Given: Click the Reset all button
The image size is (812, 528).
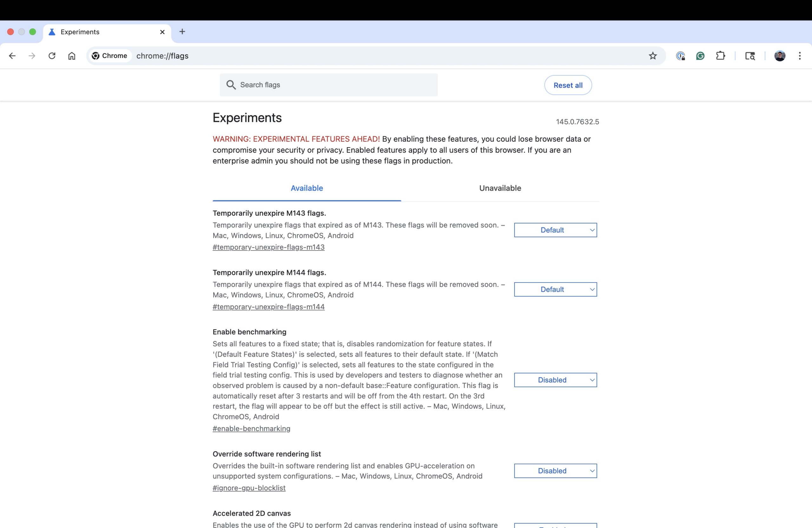Looking at the screenshot, I should 568,85.
